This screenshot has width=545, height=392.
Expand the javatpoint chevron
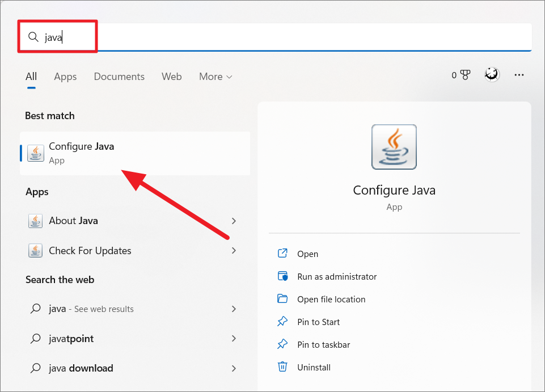tap(234, 339)
